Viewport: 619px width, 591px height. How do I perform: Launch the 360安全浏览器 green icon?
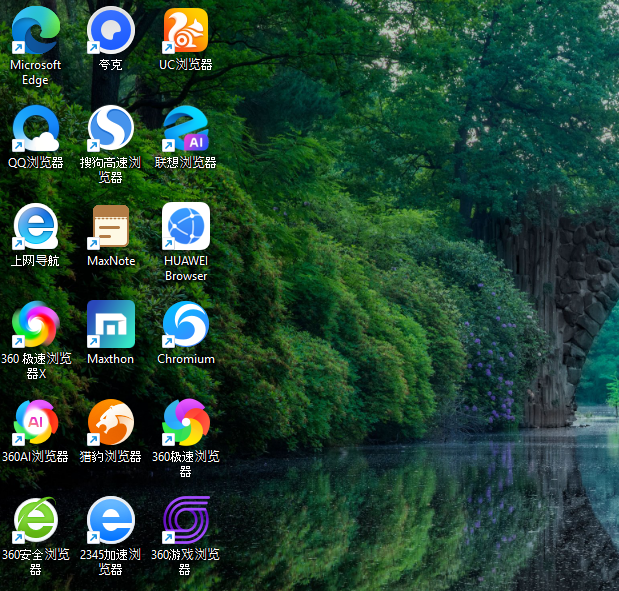(x=36, y=520)
